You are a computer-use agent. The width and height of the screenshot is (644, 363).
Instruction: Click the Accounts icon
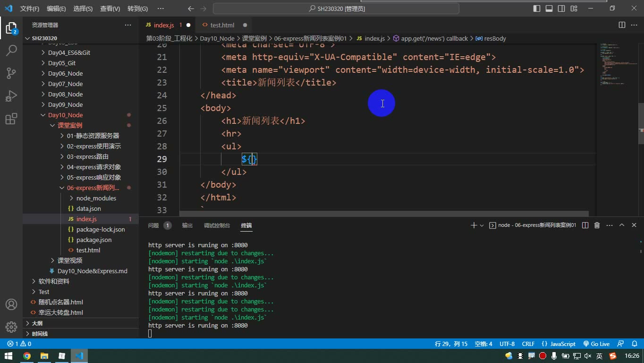11,304
